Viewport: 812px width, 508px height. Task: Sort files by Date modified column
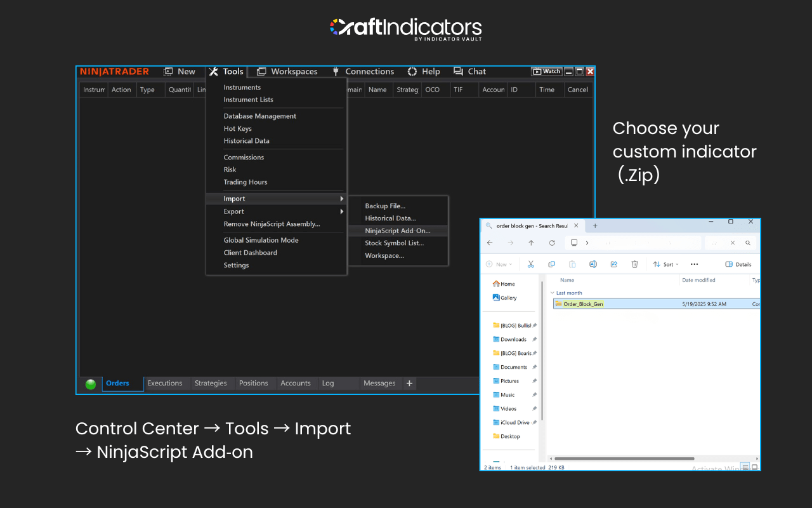[x=698, y=280]
